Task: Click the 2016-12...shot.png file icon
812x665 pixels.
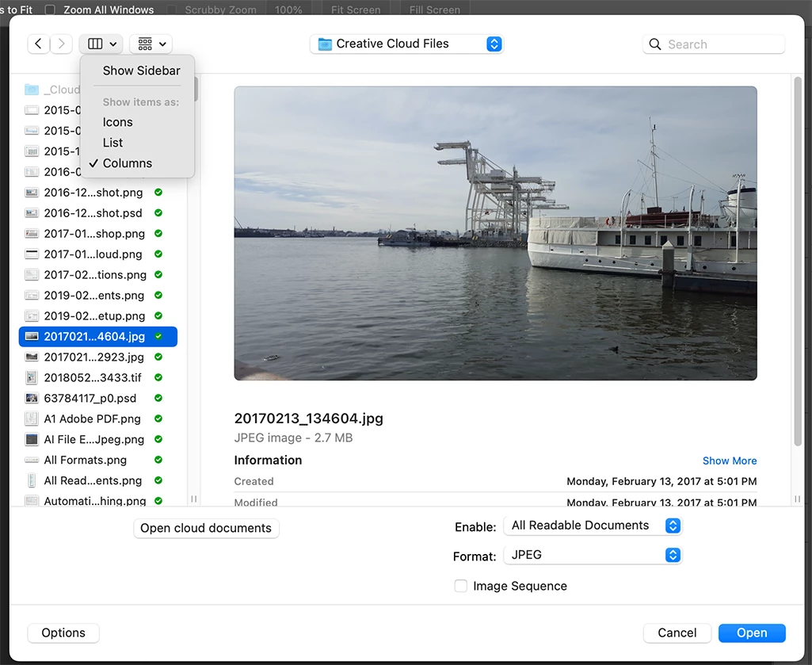Action: (x=32, y=193)
